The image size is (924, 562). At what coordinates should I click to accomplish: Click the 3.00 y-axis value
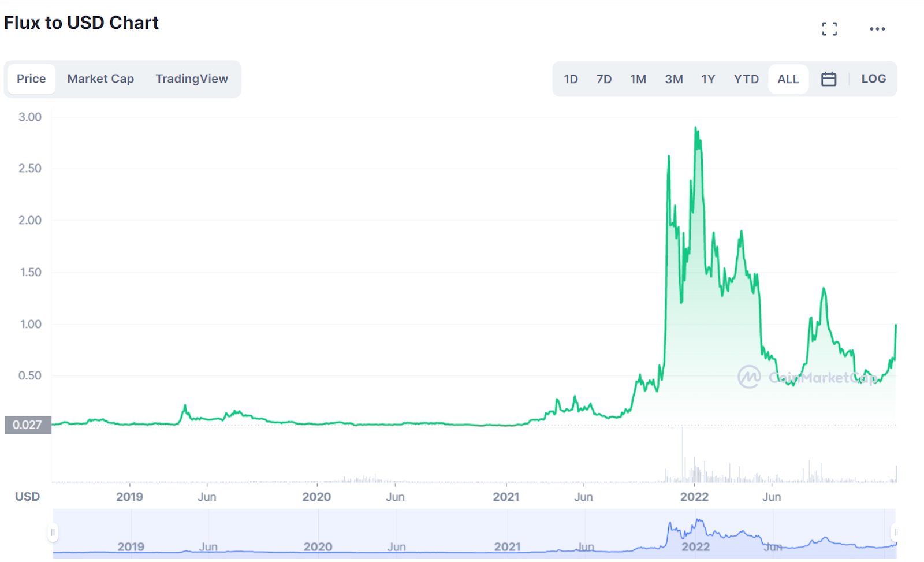[30, 117]
